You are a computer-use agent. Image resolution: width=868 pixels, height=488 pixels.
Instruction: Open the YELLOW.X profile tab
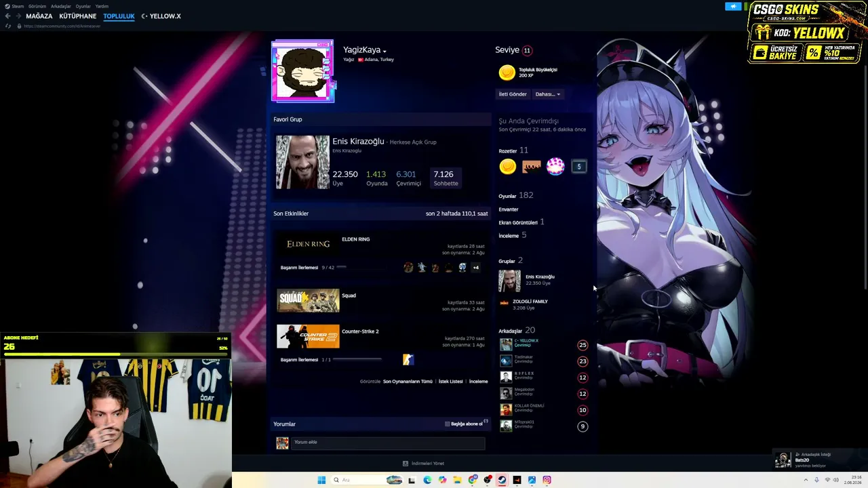coord(161,16)
